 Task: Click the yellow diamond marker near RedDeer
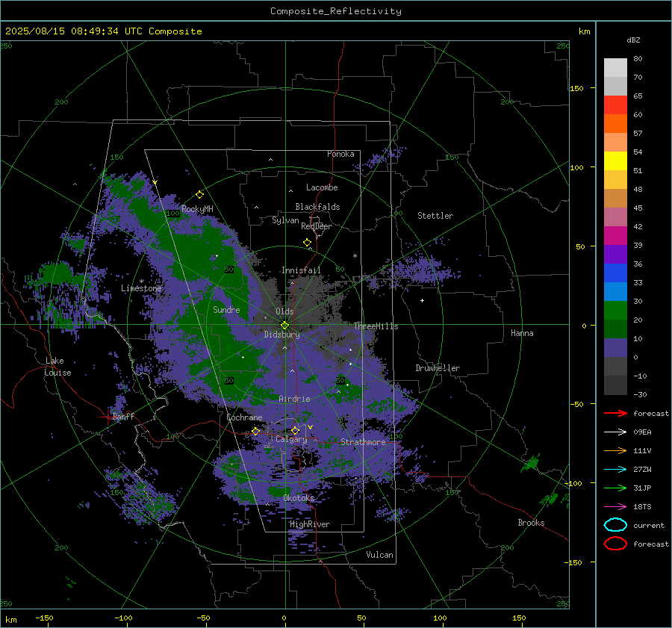pyautogui.click(x=307, y=243)
